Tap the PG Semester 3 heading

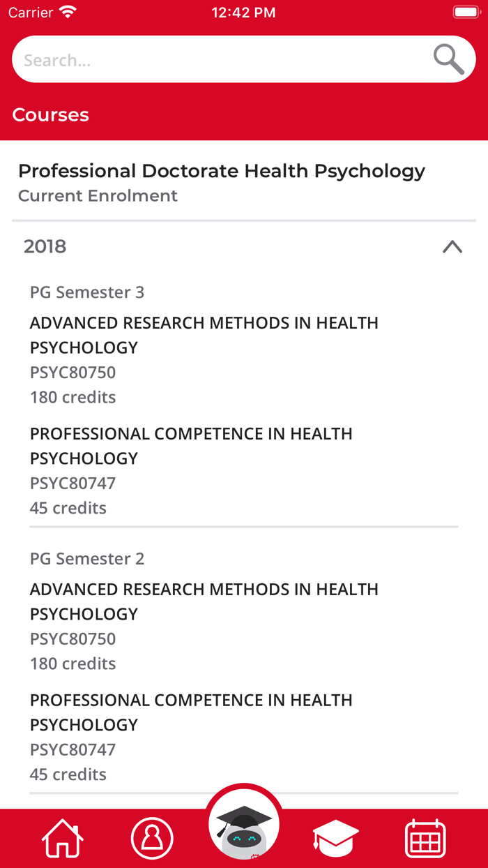(87, 292)
